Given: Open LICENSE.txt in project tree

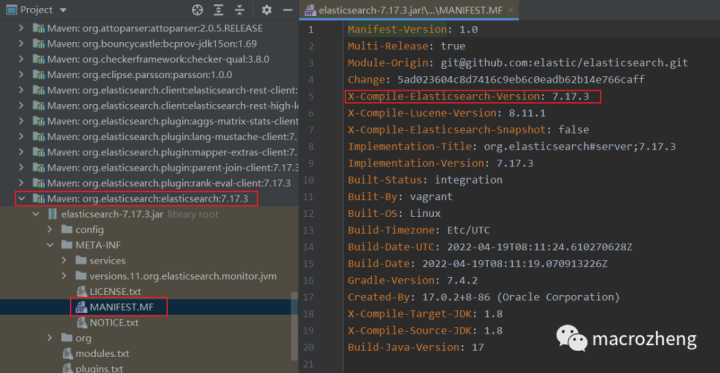Looking at the screenshot, I should coord(115,292).
